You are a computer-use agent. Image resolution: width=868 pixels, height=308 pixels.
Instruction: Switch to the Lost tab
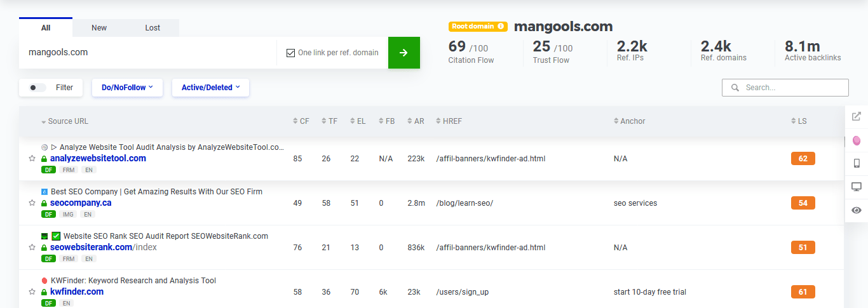153,27
